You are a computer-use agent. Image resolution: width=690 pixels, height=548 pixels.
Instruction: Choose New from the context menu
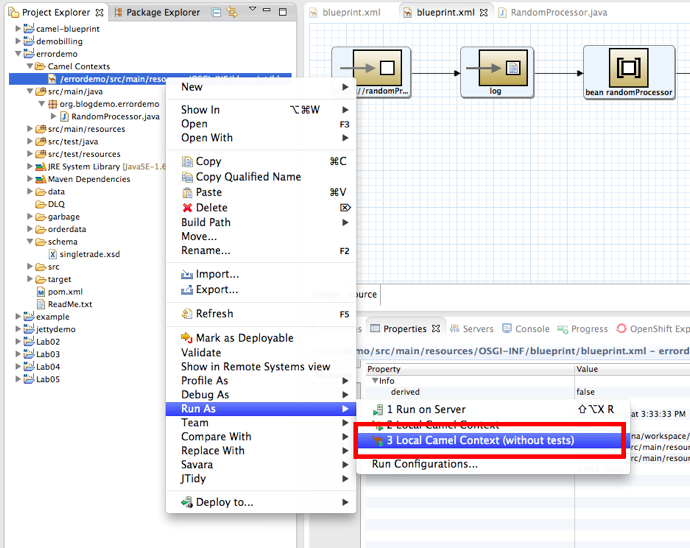pyautogui.click(x=261, y=87)
